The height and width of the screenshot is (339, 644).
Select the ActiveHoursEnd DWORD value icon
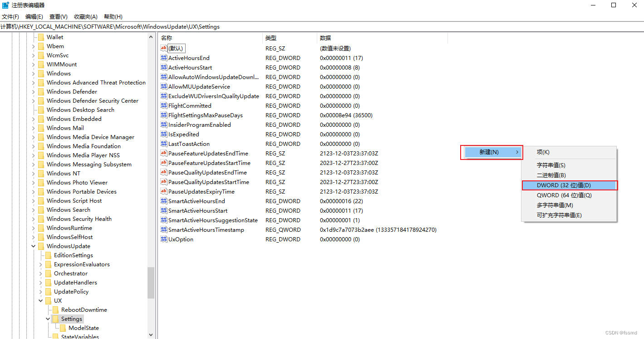click(x=163, y=58)
